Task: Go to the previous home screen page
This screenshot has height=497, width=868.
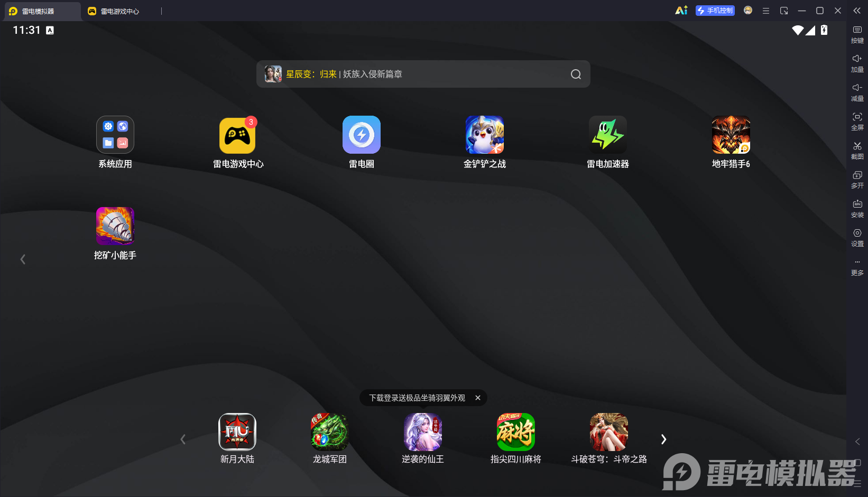Action: coord(23,259)
